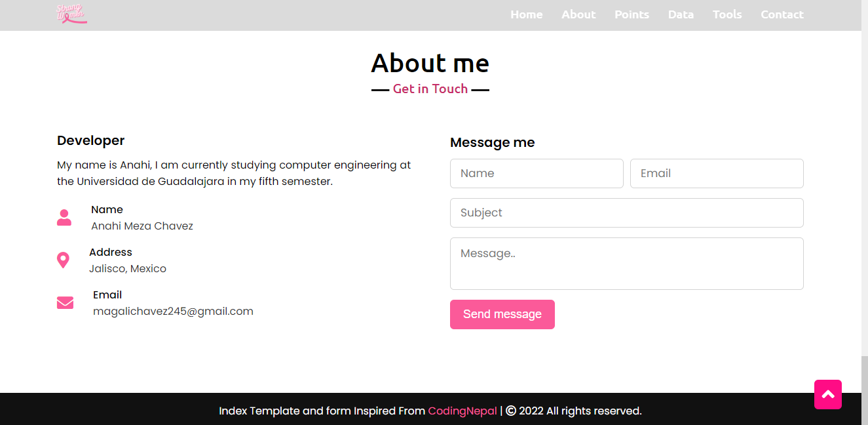
Task: Select the Message text area
Action: pos(626,264)
